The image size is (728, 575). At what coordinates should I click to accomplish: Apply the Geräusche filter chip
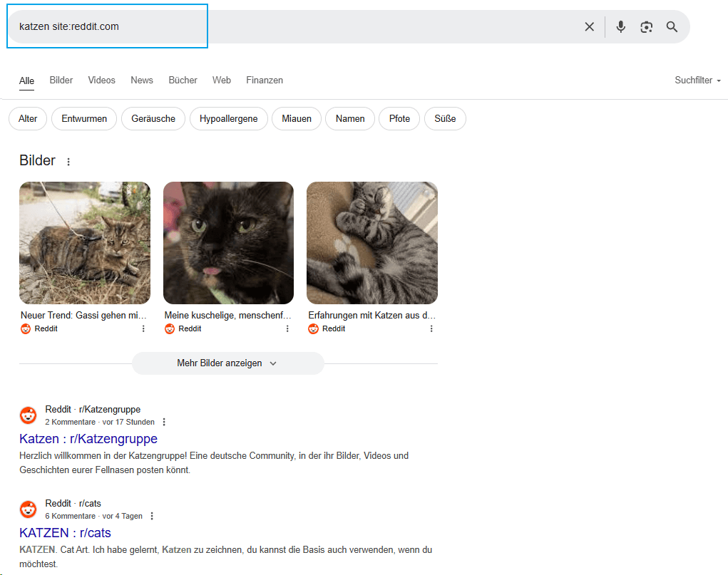click(x=153, y=119)
